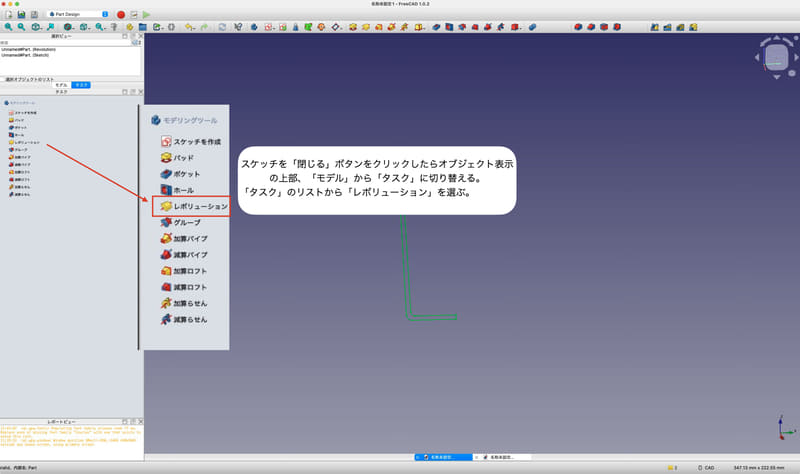Rotate view up with navigation cube arrow

[x=777, y=38]
